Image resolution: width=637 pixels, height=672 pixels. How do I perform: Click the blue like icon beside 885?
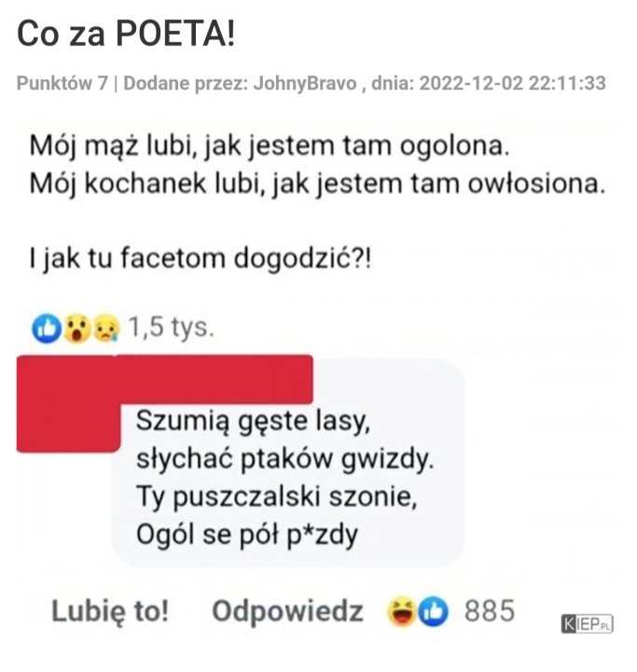click(433, 610)
